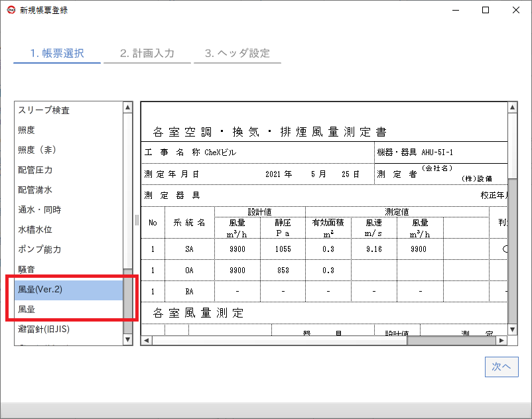
Task: Select スリーブ検査 in the form list
Action: coord(44,111)
